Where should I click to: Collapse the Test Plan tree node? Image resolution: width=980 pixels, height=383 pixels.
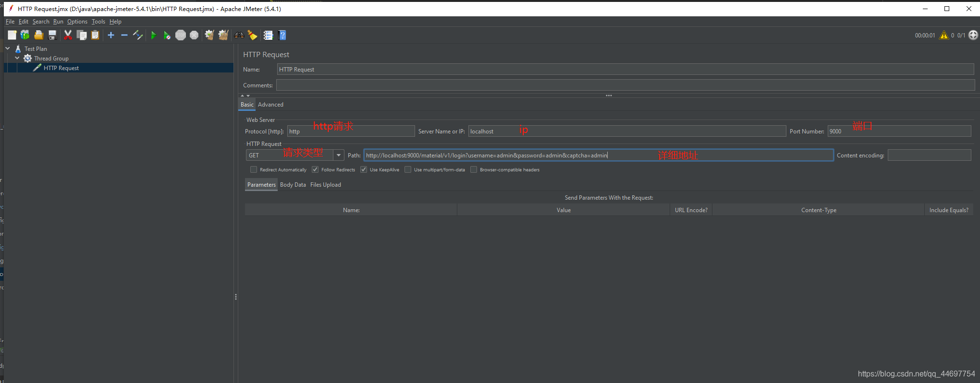click(x=8, y=48)
